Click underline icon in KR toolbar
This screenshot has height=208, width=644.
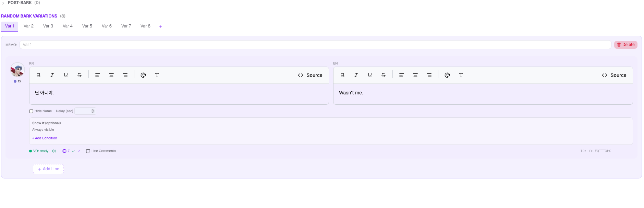click(65, 75)
